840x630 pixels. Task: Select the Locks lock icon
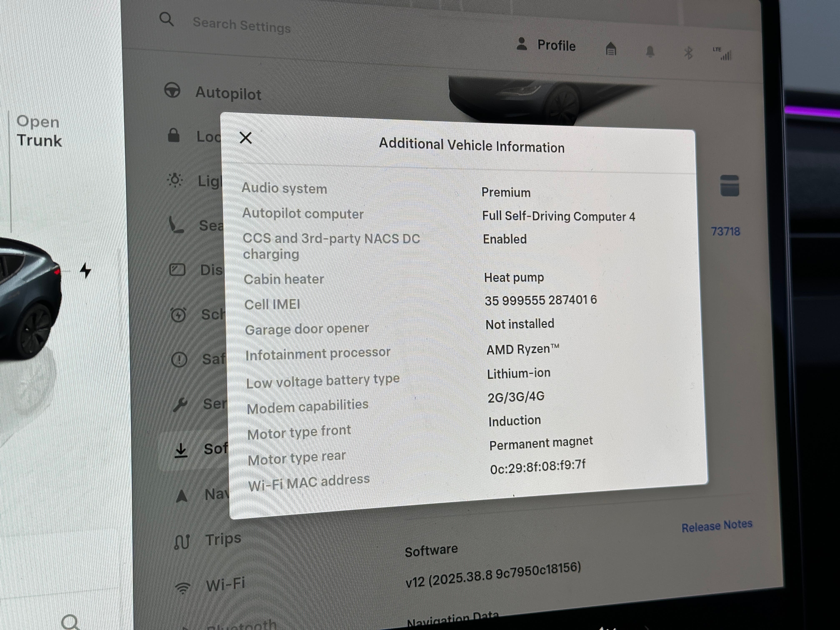coord(174,135)
